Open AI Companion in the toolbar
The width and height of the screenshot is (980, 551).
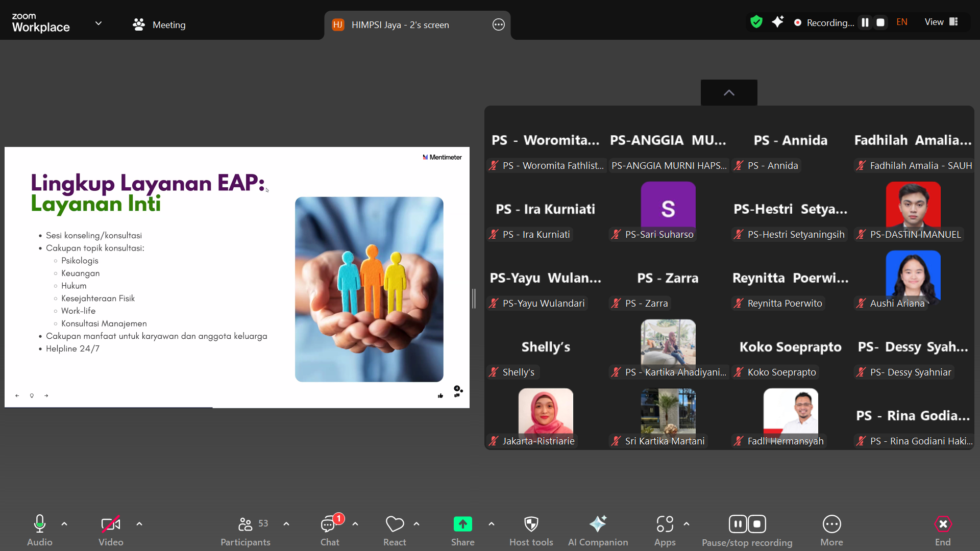[x=598, y=531]
